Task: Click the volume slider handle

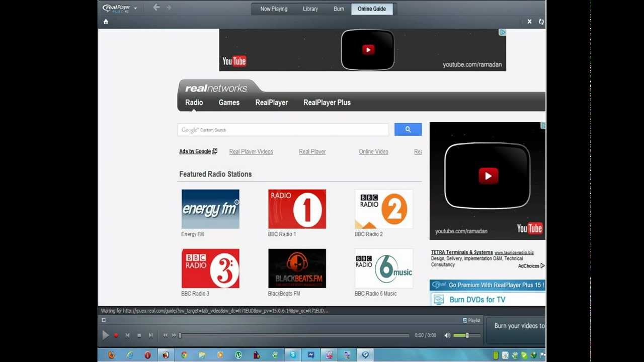Action: coord(467,335)
